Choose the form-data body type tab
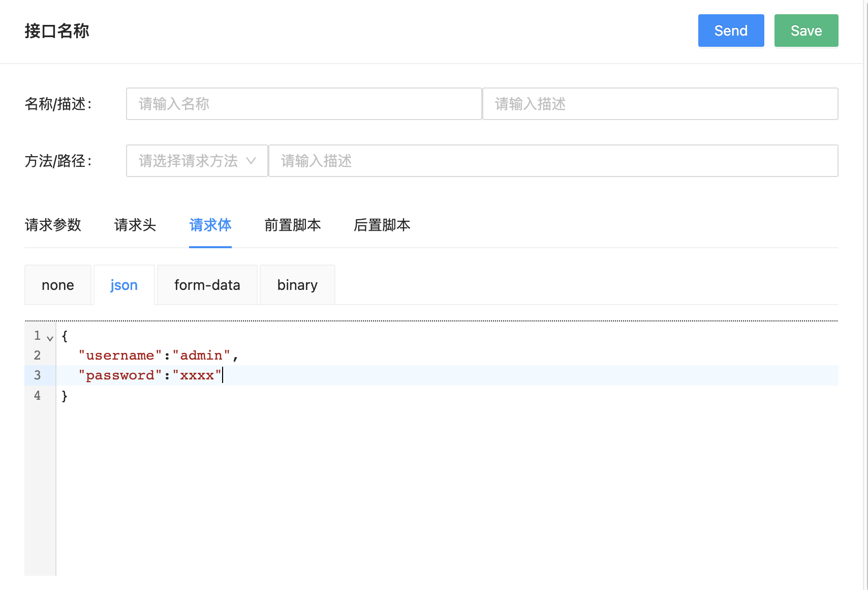868x590 pixels. pyautogui.click(x=207, y=285)
